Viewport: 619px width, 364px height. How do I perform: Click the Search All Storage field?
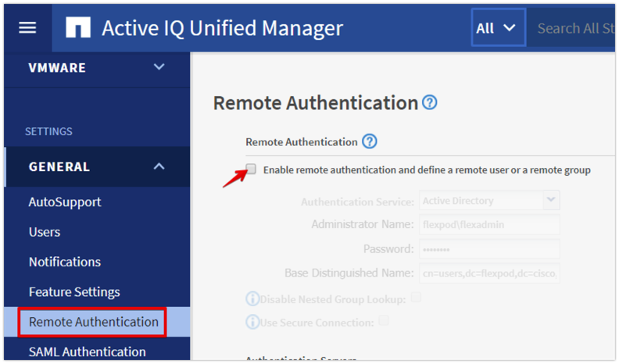pyautogui.click(x=571, y=28)
